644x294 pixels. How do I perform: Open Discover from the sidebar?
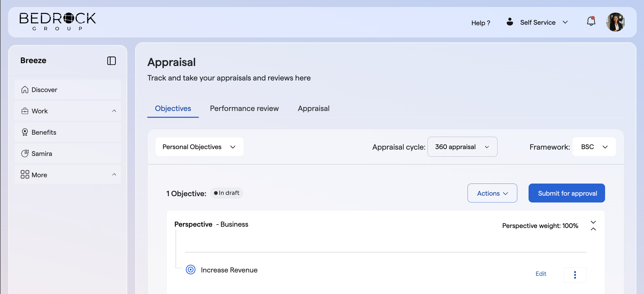click(68, 90)
